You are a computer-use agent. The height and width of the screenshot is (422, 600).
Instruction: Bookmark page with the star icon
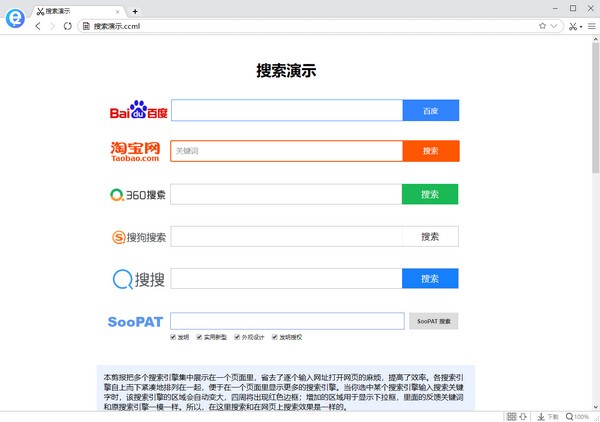click(543, 26)
